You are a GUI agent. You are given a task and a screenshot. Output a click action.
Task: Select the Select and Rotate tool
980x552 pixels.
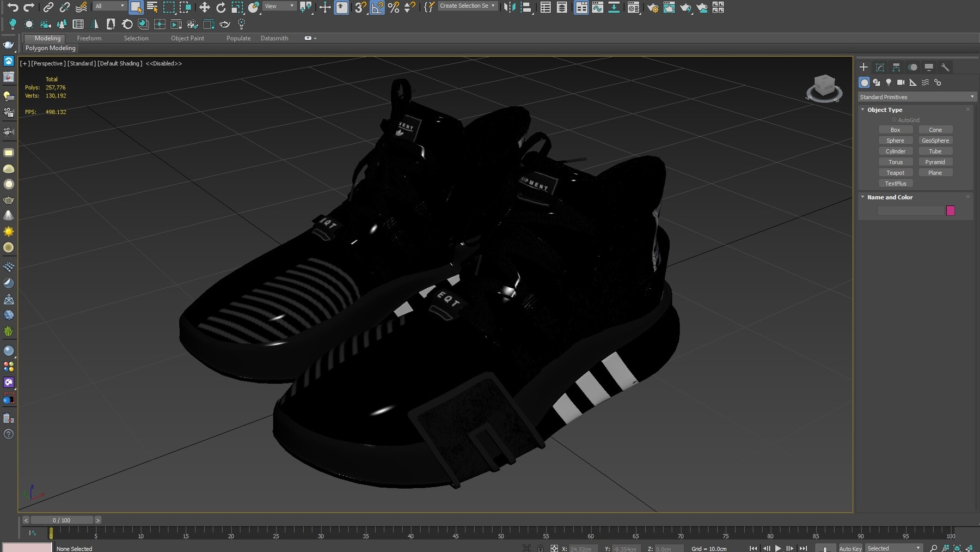point(221,8)
